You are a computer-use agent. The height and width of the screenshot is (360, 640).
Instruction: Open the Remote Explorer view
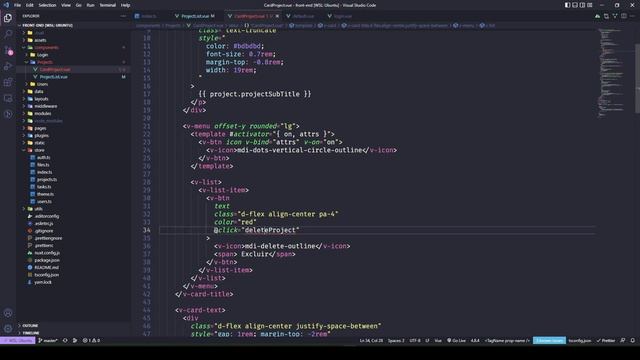(8, 98)
